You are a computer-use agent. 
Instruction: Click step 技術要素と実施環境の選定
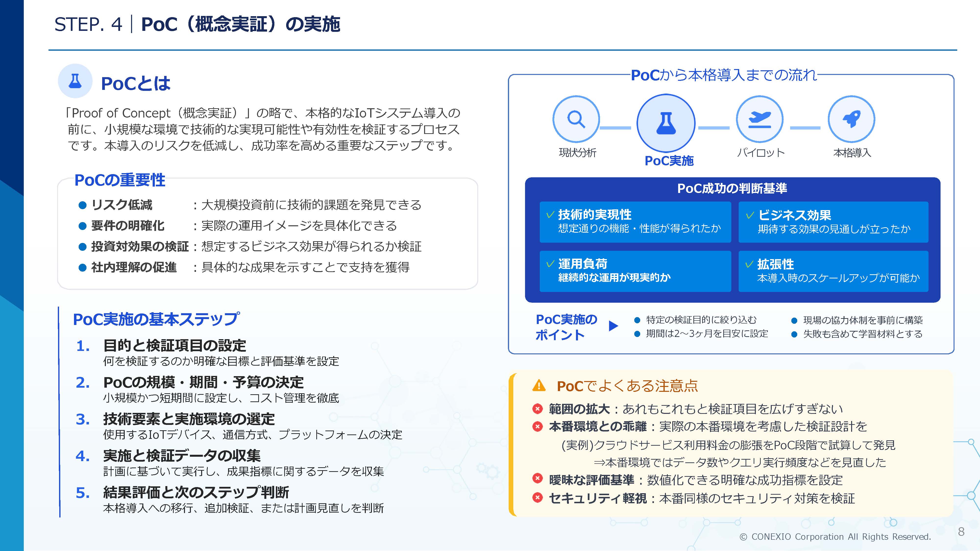(x=189, y=419)
